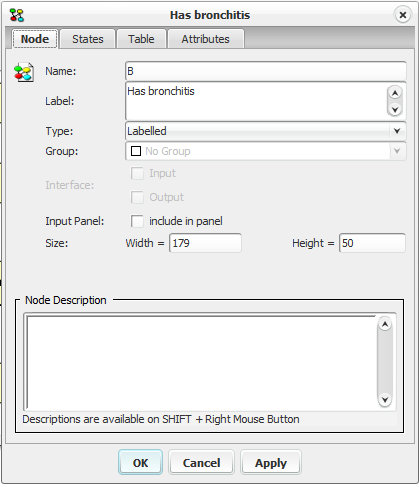Expand the Group dropdown arrow
Screen dimensions: 419x487
pos(397,151)
